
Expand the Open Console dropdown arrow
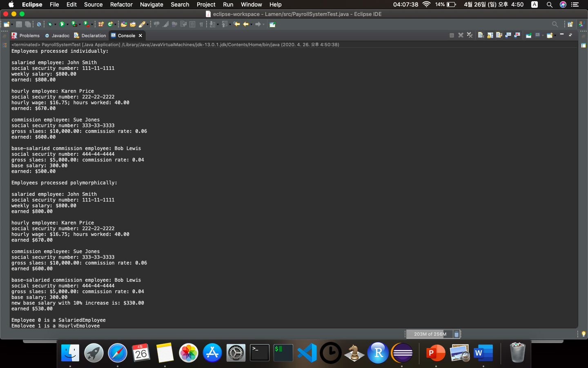point(555,36)
